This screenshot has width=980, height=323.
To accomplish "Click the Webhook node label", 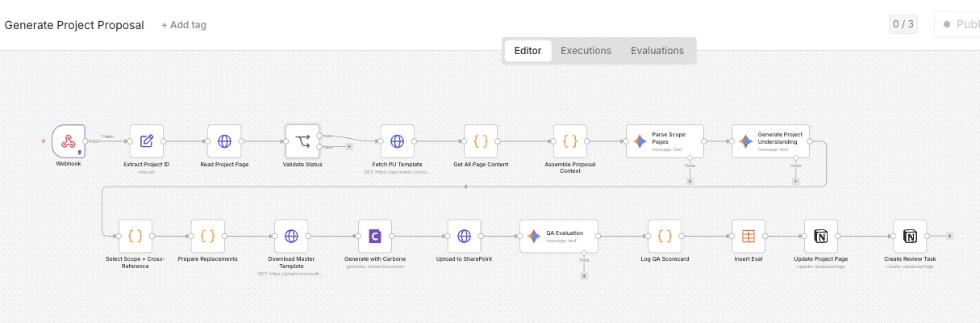I will (x=69, y=164).
